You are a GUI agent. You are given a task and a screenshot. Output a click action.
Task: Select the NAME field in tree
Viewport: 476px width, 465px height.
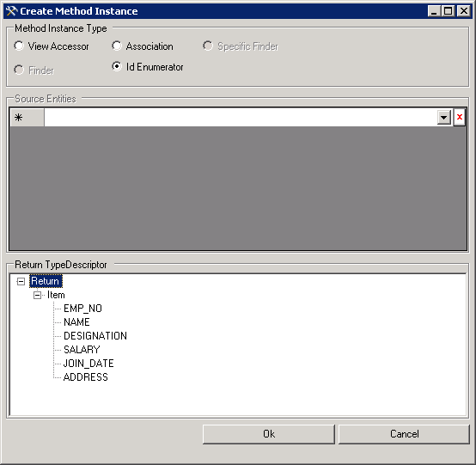[x=76, y=322]
